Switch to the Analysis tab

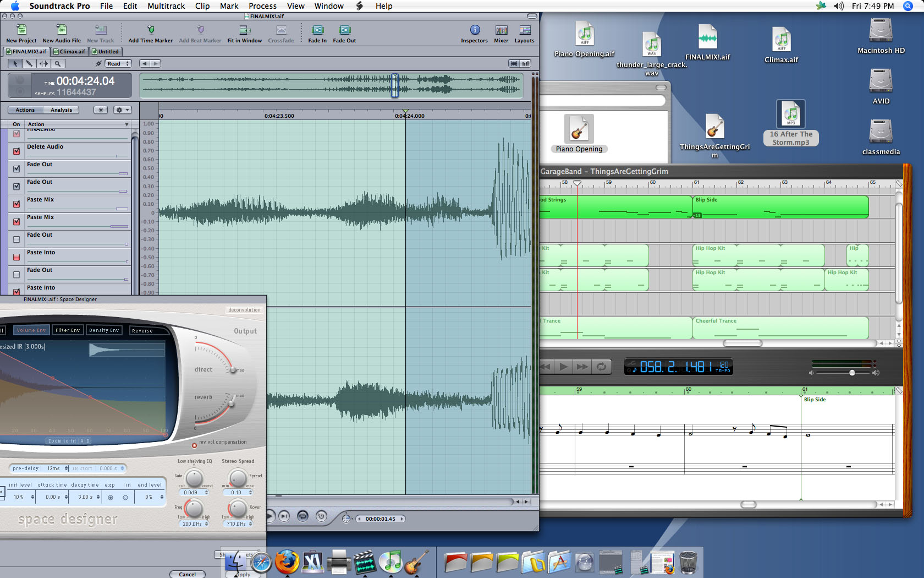[x=61, y=110]
